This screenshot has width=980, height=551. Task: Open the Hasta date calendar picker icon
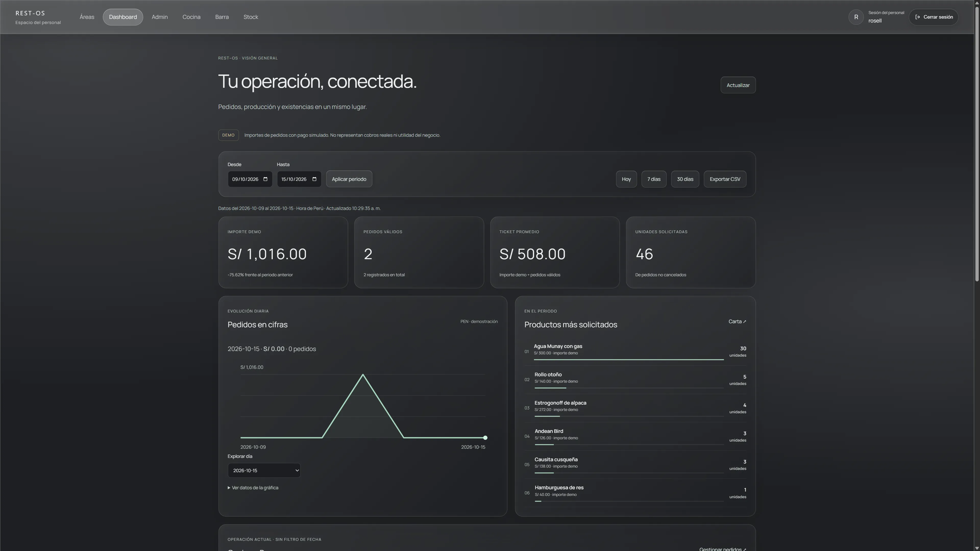tap(314, 179)
